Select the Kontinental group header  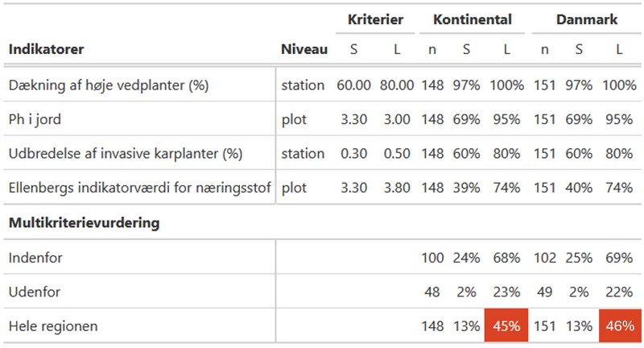pyautogui.click(x=473, y=19)
